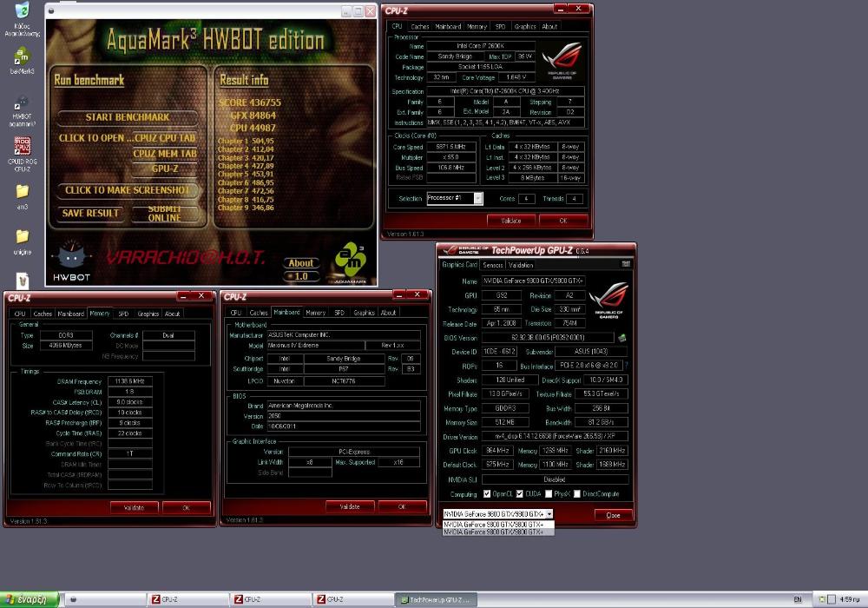868x608 pixels.
Task: Open the SPD tab in the CPU-Z Memory window
Action: (x=123, y=314)
